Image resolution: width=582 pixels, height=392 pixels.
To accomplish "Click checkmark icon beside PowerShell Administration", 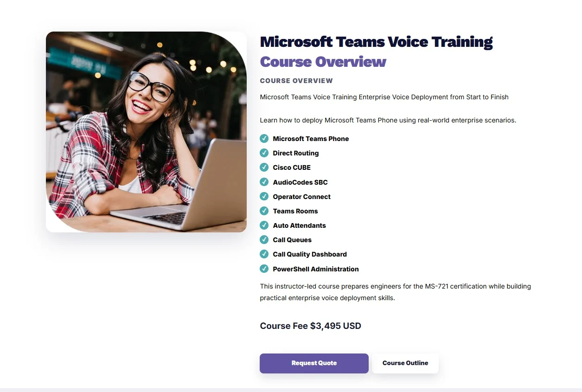I will click(264, 269).
